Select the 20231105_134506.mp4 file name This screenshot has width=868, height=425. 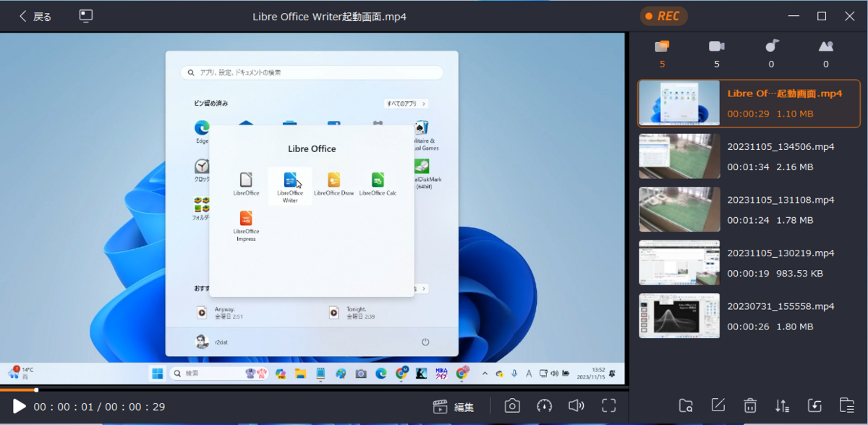[780, 147]
